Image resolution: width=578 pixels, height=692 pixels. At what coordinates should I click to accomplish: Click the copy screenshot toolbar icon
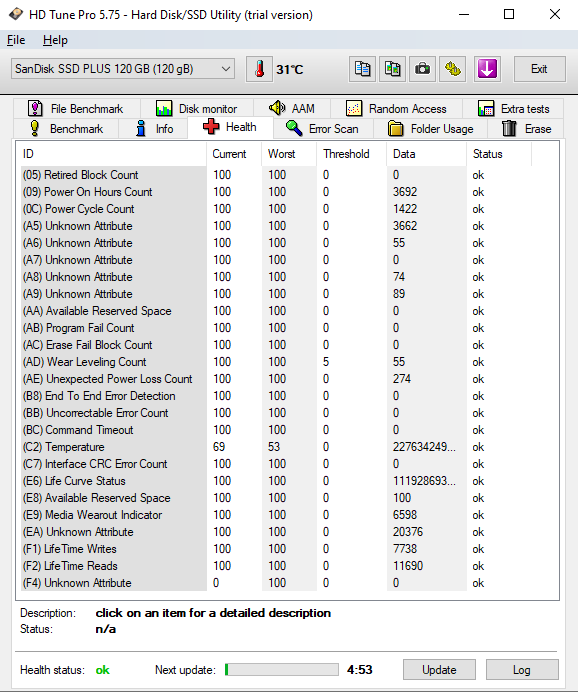(x=392, y=69)
